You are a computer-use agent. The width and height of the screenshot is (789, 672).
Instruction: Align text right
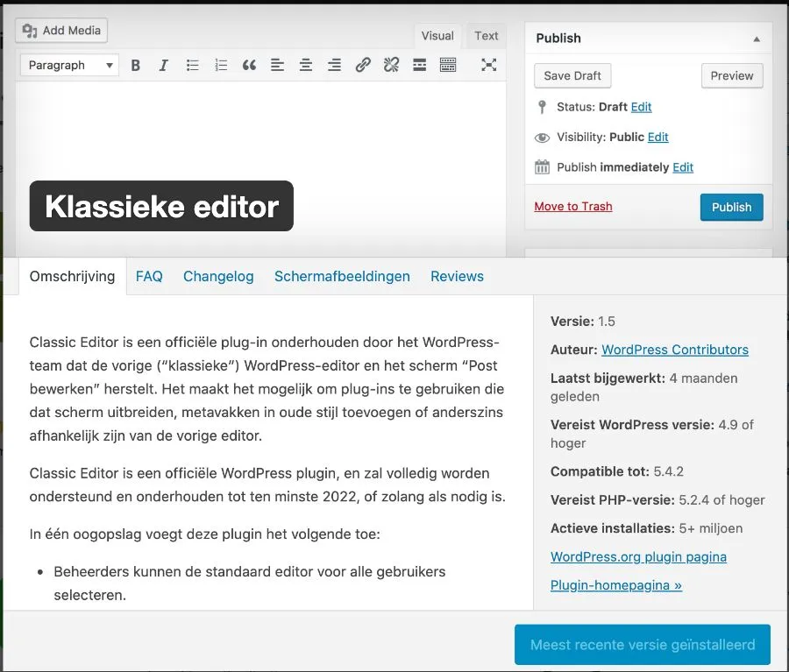[334, 65]
